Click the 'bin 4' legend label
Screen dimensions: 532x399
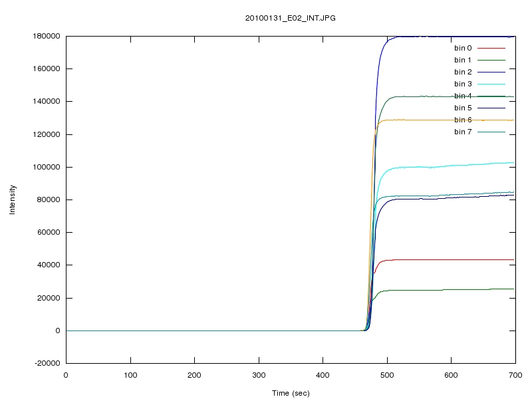tap(463, 96)
